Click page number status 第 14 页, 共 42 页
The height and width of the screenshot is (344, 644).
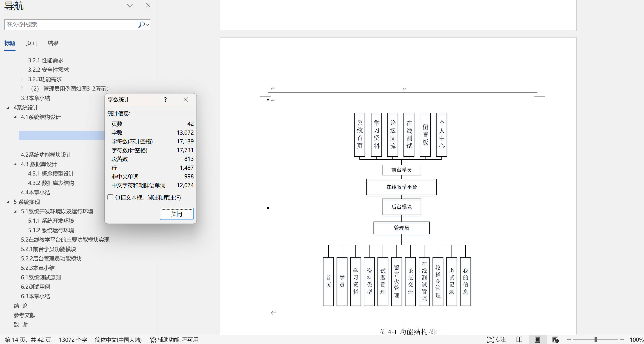click(x=28, y=340)
